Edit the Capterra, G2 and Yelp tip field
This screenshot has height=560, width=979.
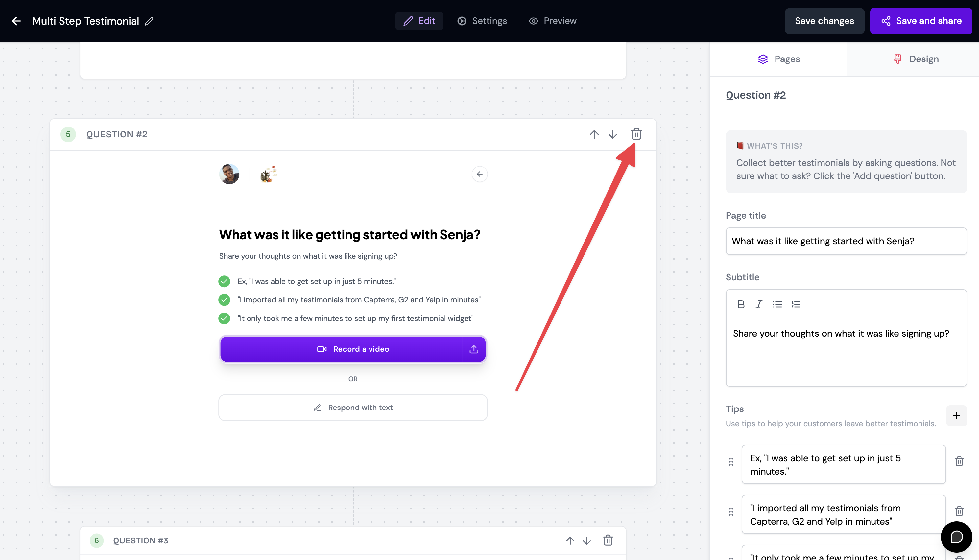[x=843, y=514]
